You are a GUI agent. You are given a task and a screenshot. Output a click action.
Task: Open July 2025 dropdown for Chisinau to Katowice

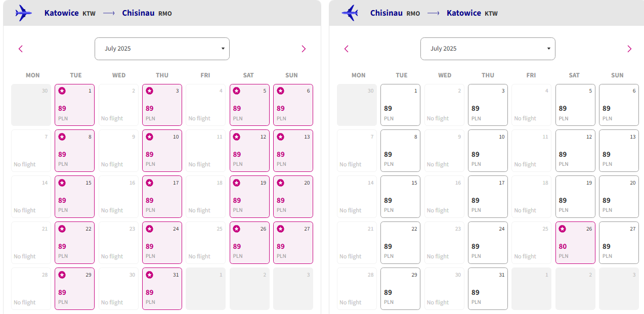488,49
